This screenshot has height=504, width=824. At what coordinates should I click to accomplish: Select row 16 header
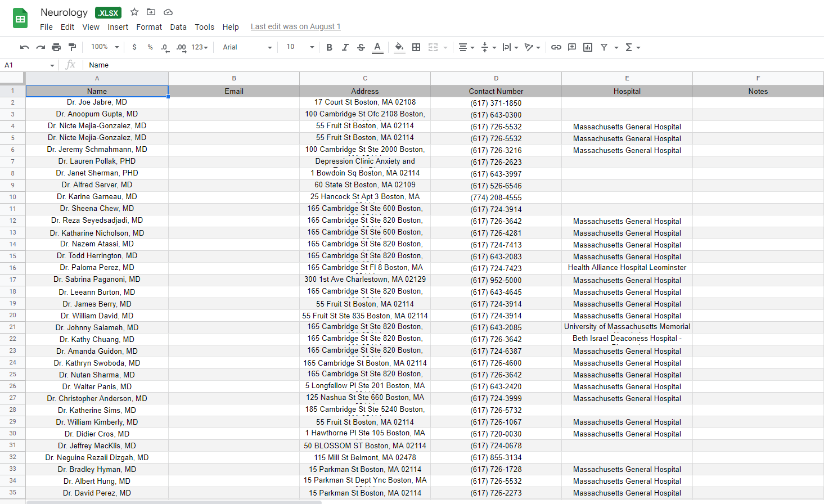click(x=12, y=268)
